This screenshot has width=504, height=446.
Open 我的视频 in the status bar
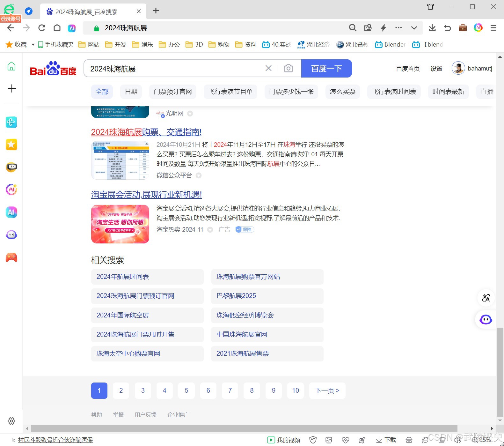284,440
